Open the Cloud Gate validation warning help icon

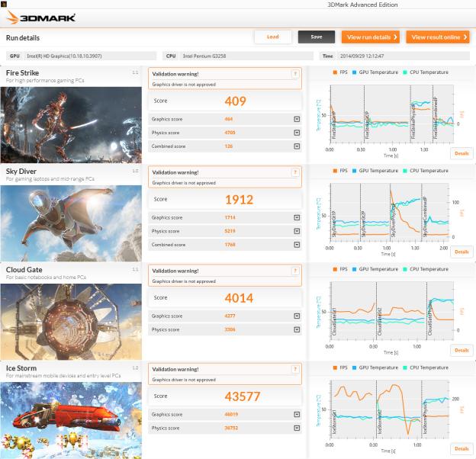click(x=295, y=271)
